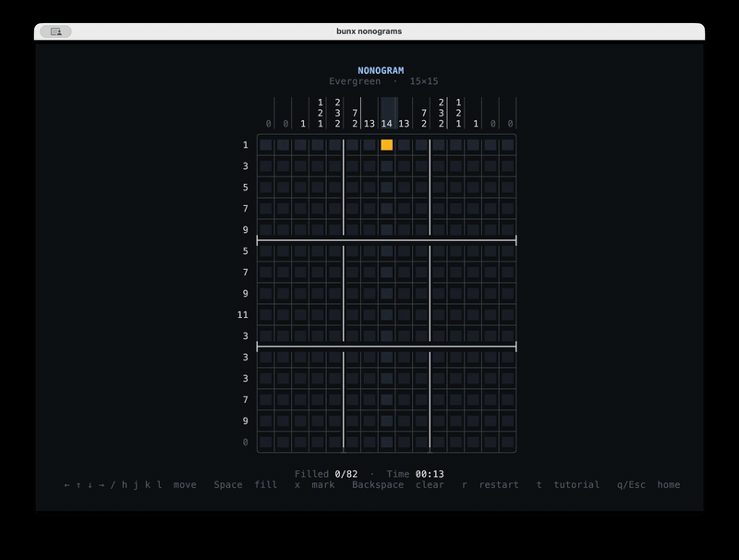The height and width of the screenshot is (560, 739).
Task: Click the 't tutorial' key hint
Action: [x=568, y=484]
